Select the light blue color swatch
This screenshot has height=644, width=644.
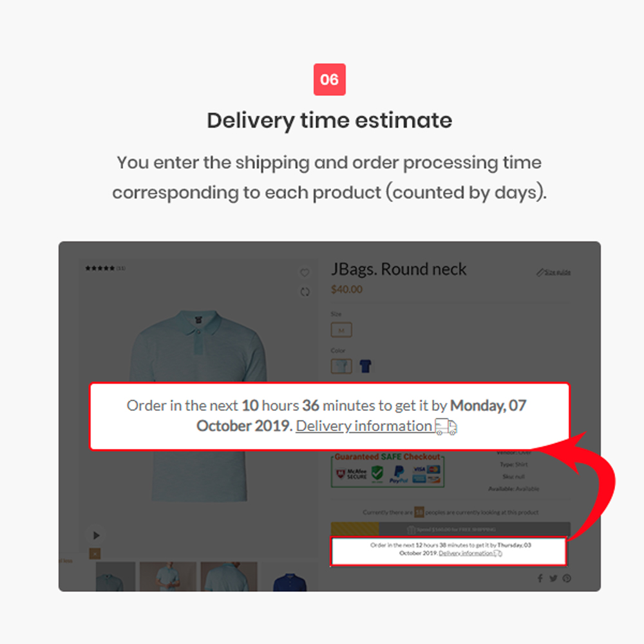pyautogui.click(x=341, y=366)
